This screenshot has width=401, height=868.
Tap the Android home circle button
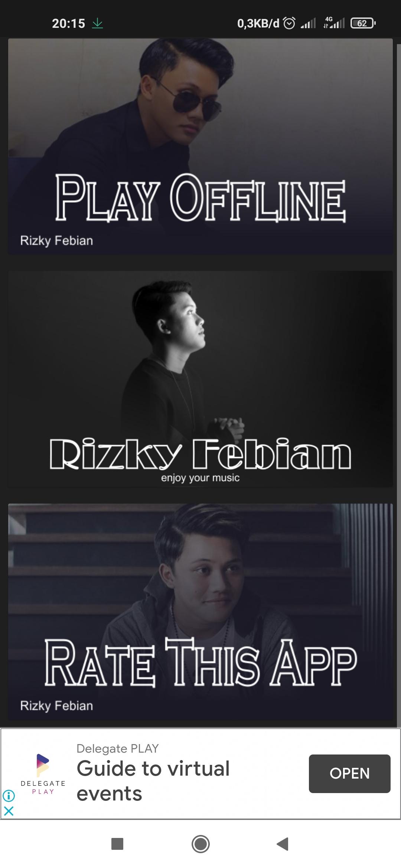[200, 844]
